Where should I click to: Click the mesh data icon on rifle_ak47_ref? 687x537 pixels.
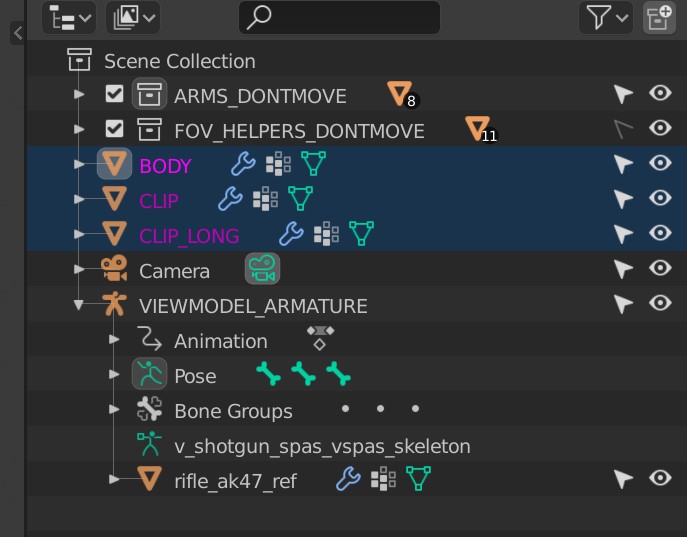[x=418, y=480]
